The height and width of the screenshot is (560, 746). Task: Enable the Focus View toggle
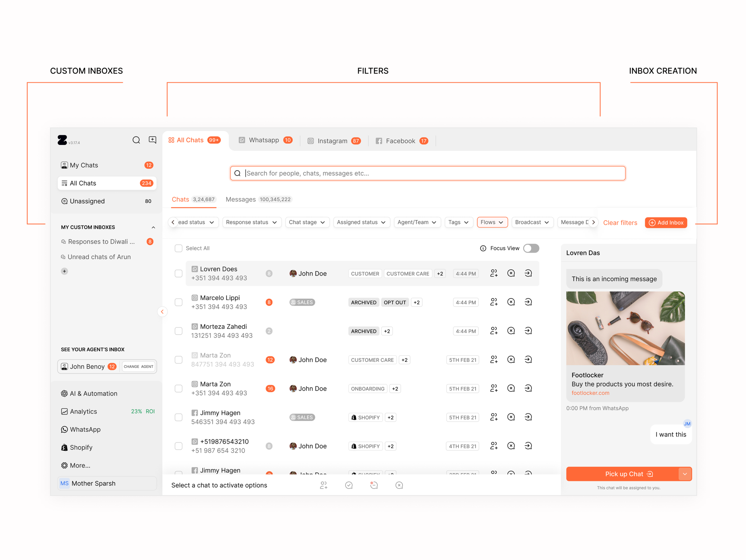pyautogui.click(x=531, y=248)
